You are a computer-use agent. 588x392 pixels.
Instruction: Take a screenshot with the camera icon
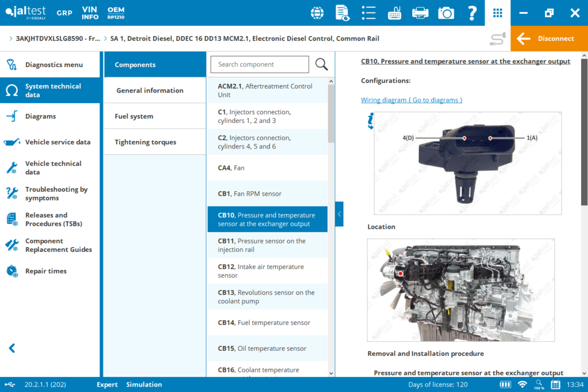pos(446,13)
